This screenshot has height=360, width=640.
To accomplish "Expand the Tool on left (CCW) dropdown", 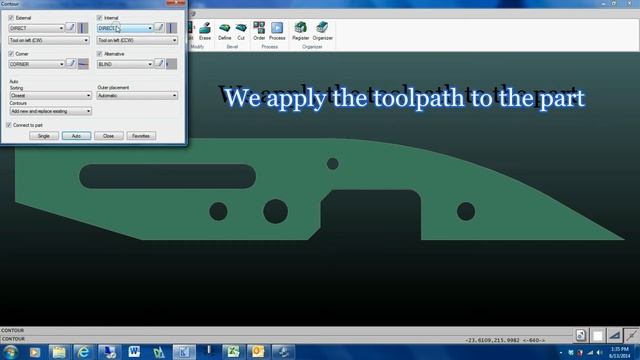I will pos(137,40).
